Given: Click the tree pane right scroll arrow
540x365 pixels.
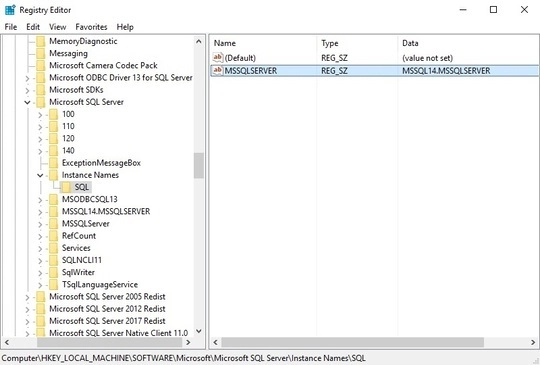Looking at the screenshot, I should 188,342.
